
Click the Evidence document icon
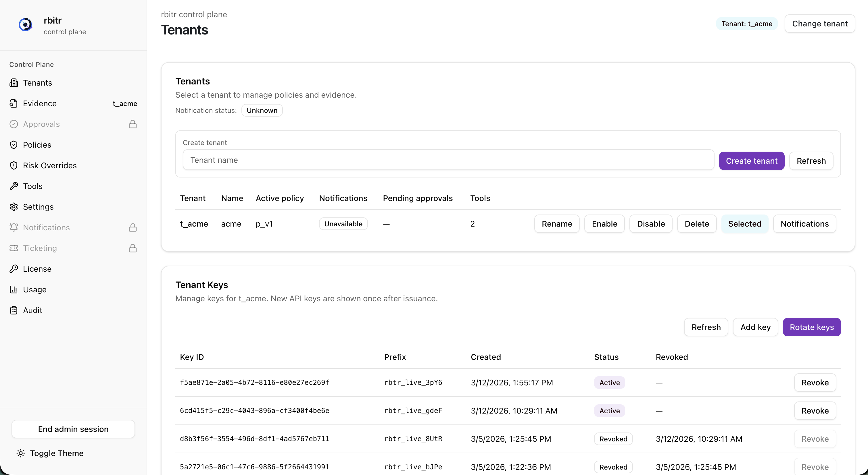[14, 103]
